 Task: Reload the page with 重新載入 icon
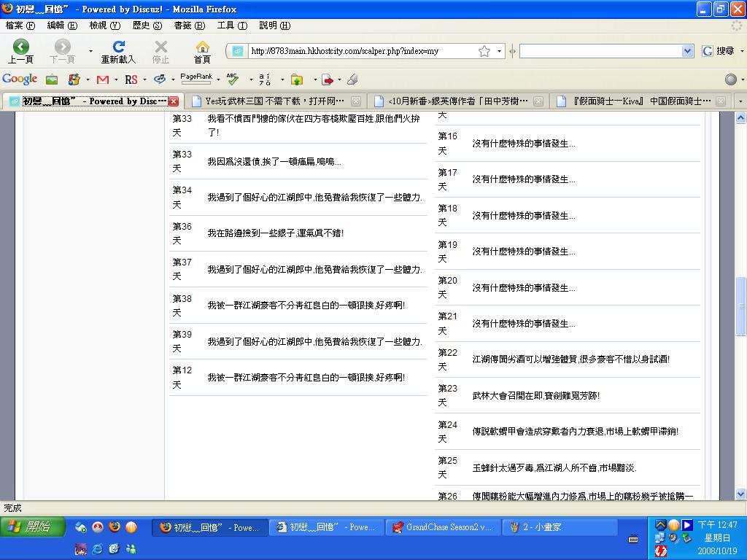tap(119, 46)
